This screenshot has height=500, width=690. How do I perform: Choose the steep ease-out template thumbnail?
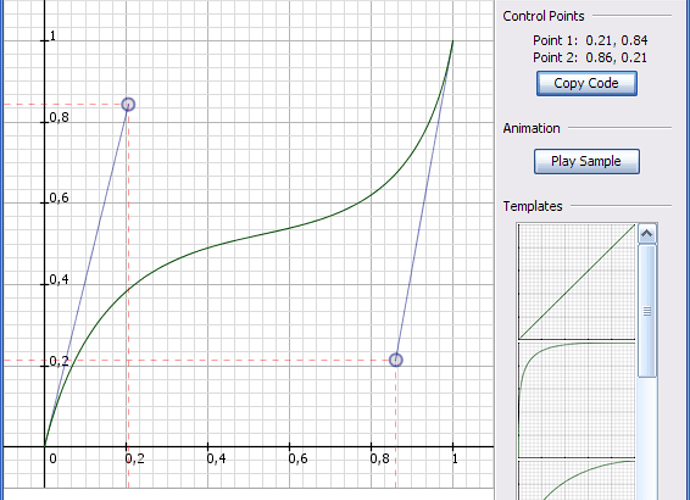576,400
